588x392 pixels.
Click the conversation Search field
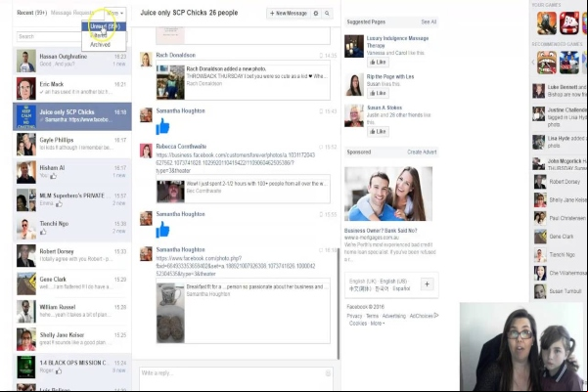pyautogui.click(x=49, y=37)
